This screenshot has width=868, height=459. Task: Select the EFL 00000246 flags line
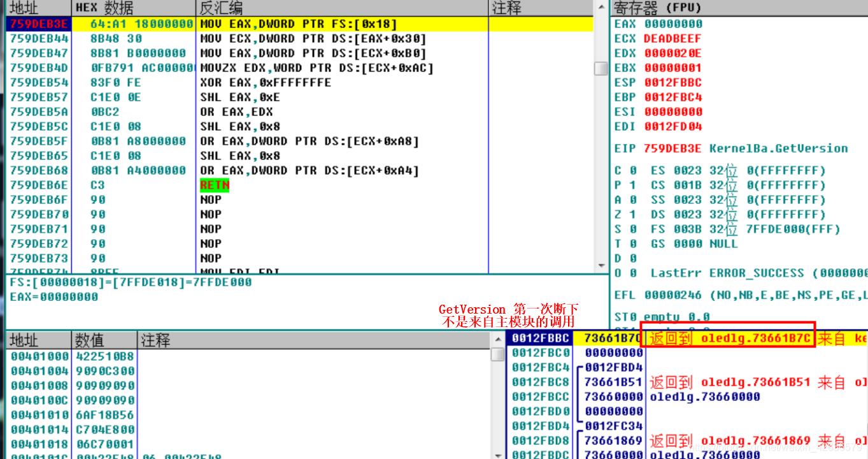[741, 295]
